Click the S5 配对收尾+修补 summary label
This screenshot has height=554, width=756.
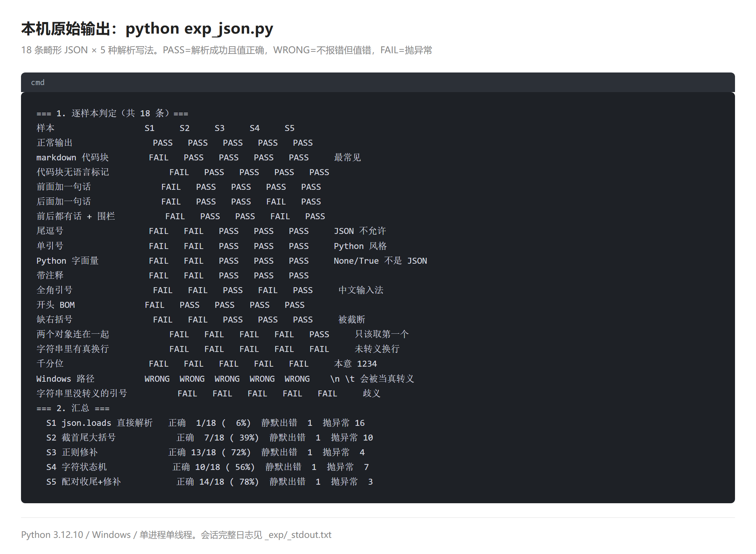(83, 482)
